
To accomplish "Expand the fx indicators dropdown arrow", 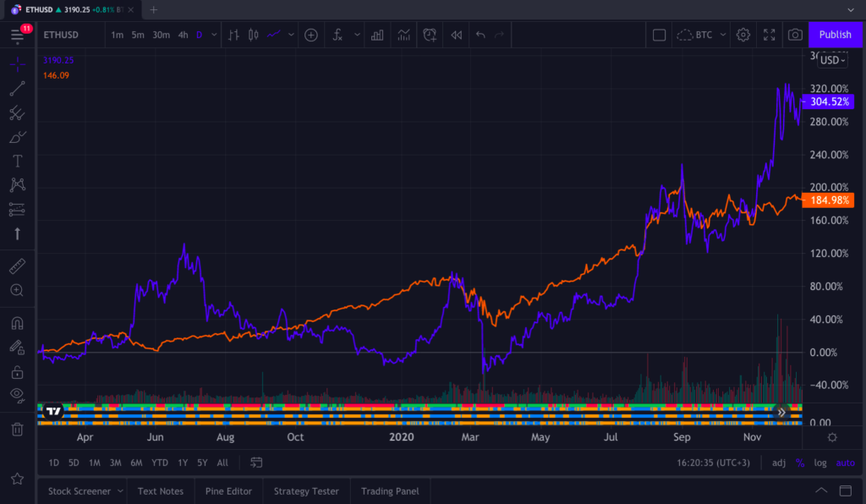I will point(357,35).
